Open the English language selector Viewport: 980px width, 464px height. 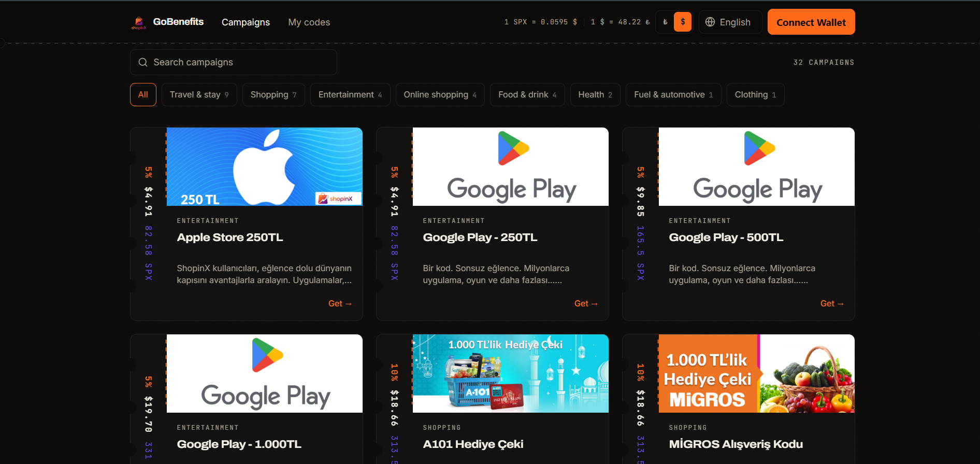[x=730, y=22]
